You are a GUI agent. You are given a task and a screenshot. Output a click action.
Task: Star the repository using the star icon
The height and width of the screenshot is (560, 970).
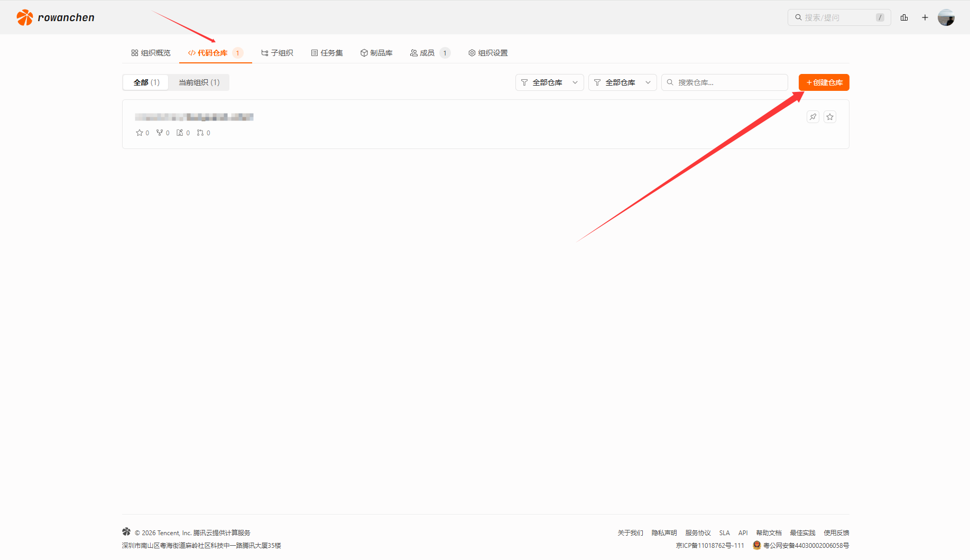click(x=830, y=117)
